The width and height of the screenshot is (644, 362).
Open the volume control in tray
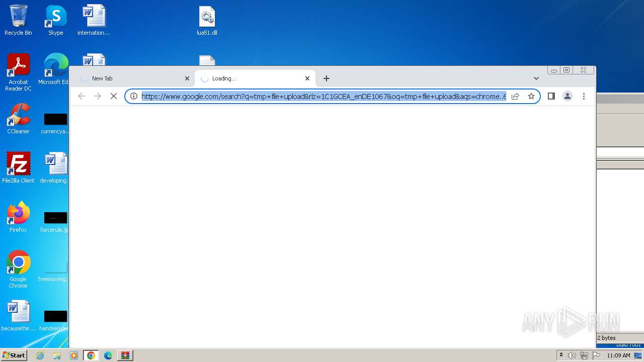tap(572, 355)
